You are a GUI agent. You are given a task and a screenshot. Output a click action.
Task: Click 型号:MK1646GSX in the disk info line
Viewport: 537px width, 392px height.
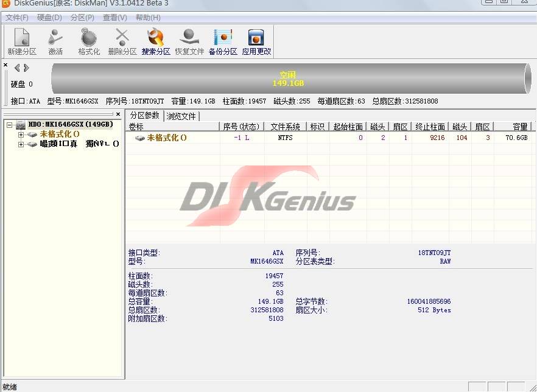(x=72, y=101)
